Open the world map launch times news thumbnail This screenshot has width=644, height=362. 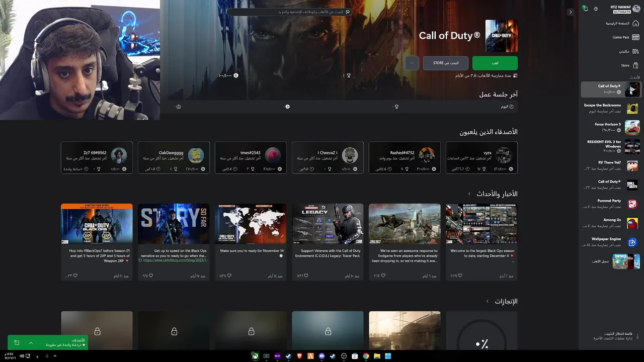[251, 224]
